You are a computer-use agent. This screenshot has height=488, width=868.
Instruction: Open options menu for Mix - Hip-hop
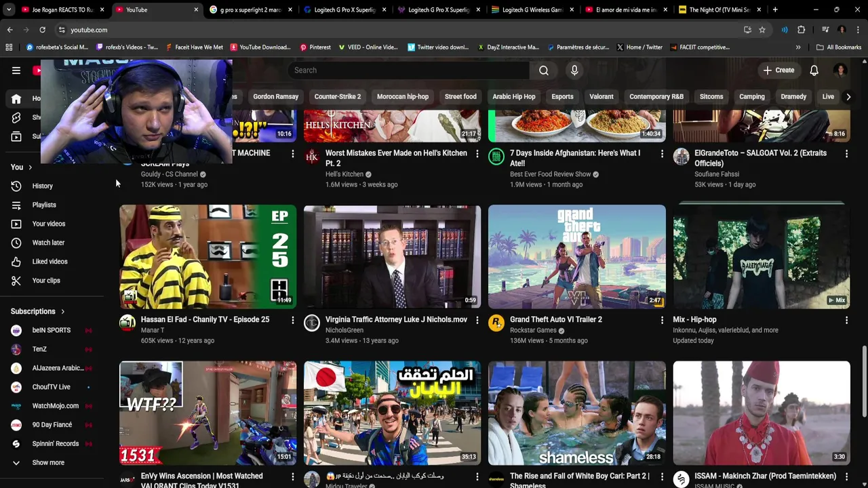click(x=846, y=320)
